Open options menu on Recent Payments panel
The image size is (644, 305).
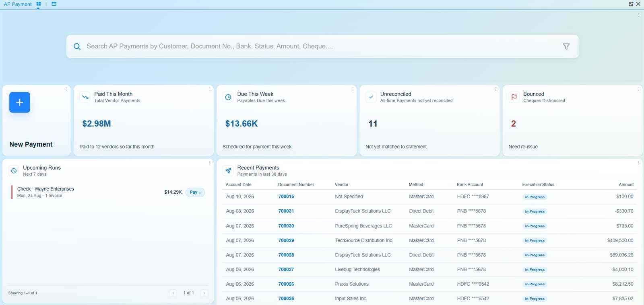(x=638, y=163)
